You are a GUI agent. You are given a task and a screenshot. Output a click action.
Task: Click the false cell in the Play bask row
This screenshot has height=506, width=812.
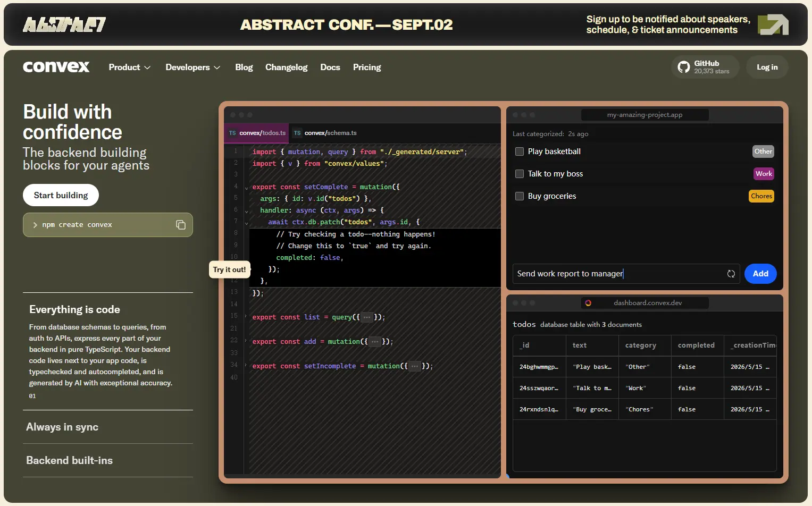[698, 367]
